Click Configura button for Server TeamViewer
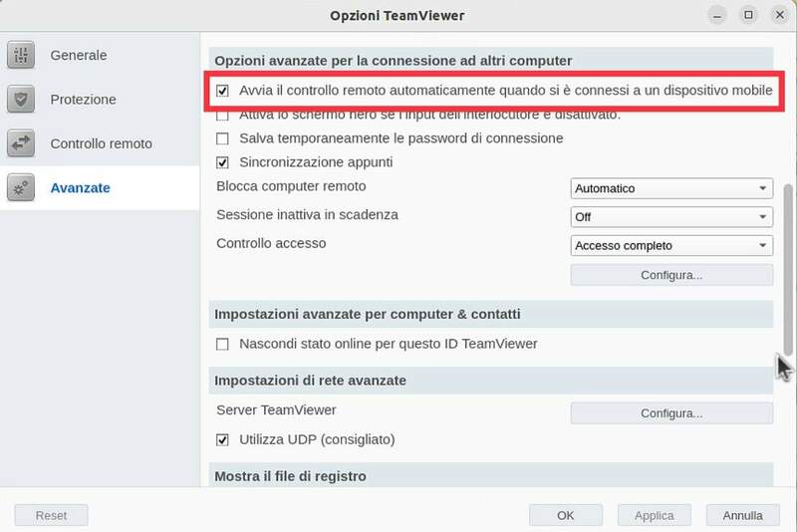 tap(671, 412)
